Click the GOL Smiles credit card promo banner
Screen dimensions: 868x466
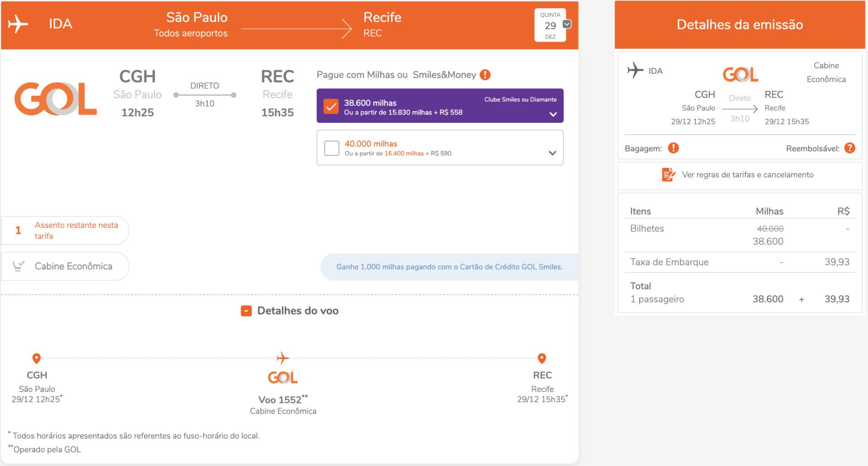449,267
